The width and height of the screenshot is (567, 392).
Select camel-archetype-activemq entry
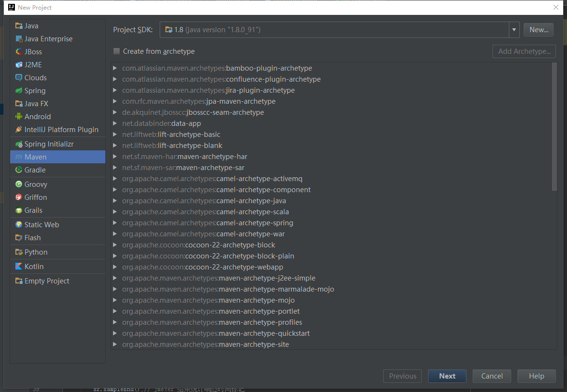212,179
